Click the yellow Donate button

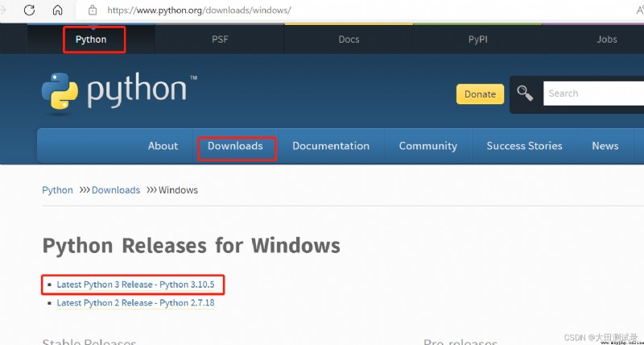point(480,94)
